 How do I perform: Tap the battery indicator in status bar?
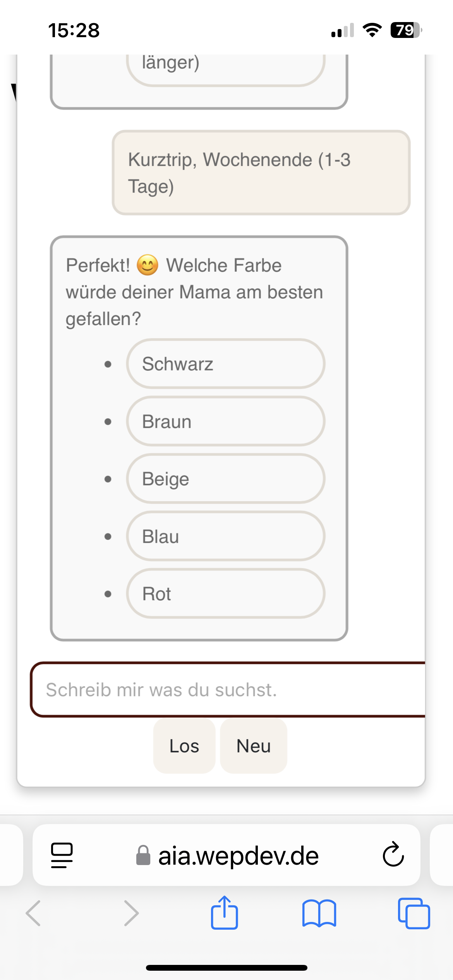point(405,30)
